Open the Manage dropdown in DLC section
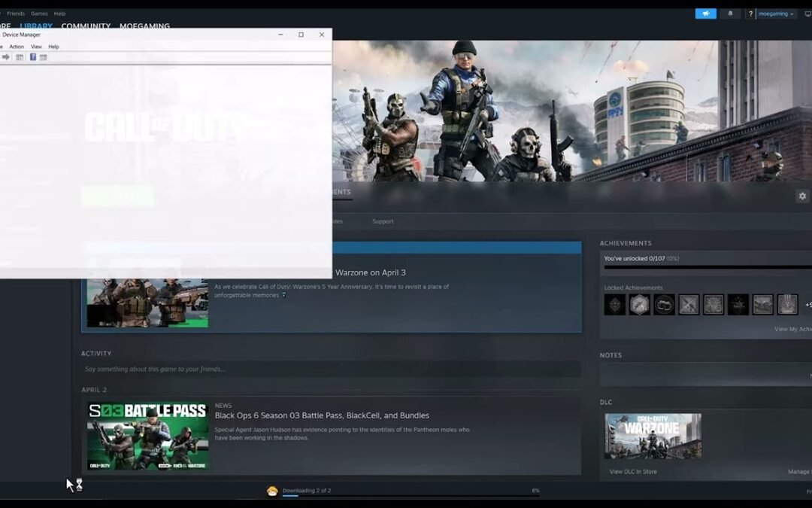The image size is (812, 508). pos(800,471)
